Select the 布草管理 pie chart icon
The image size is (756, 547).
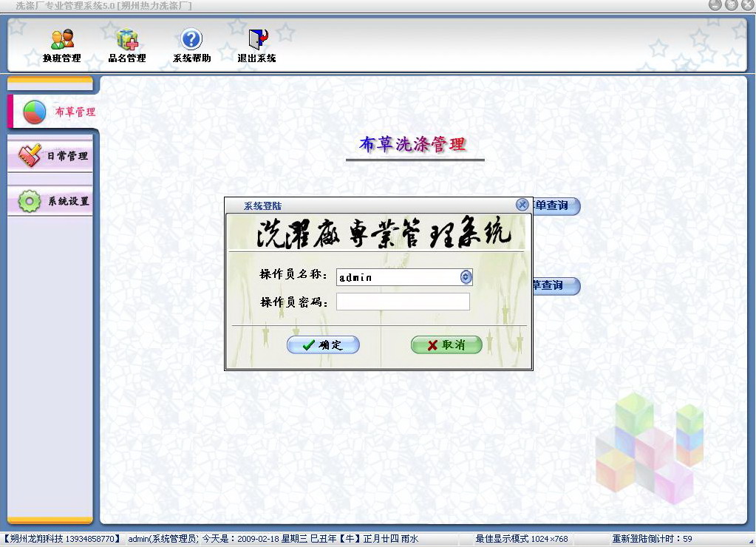pyautogui.click(x=35, y=112)
